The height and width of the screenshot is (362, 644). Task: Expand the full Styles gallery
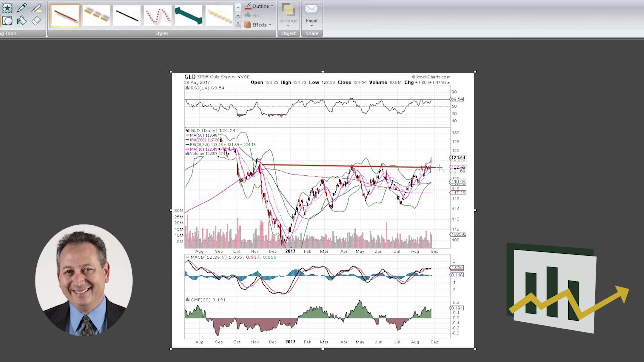(238, 24)
